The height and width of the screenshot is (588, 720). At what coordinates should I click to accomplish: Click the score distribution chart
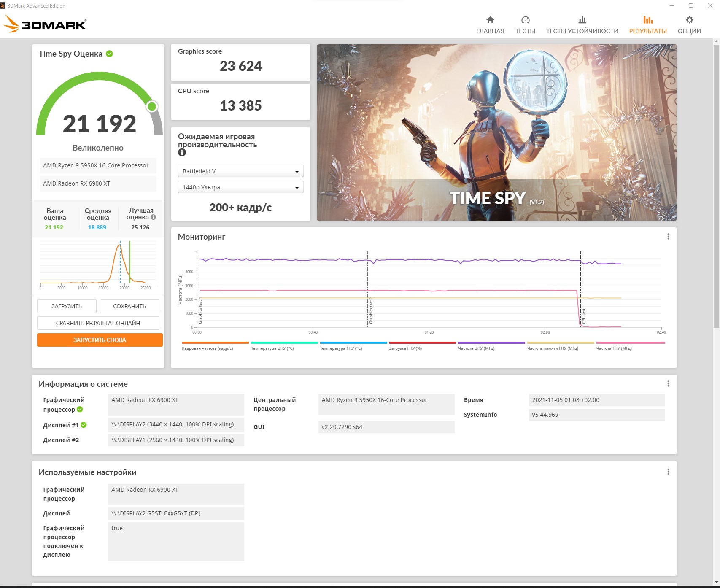point(98,265)
